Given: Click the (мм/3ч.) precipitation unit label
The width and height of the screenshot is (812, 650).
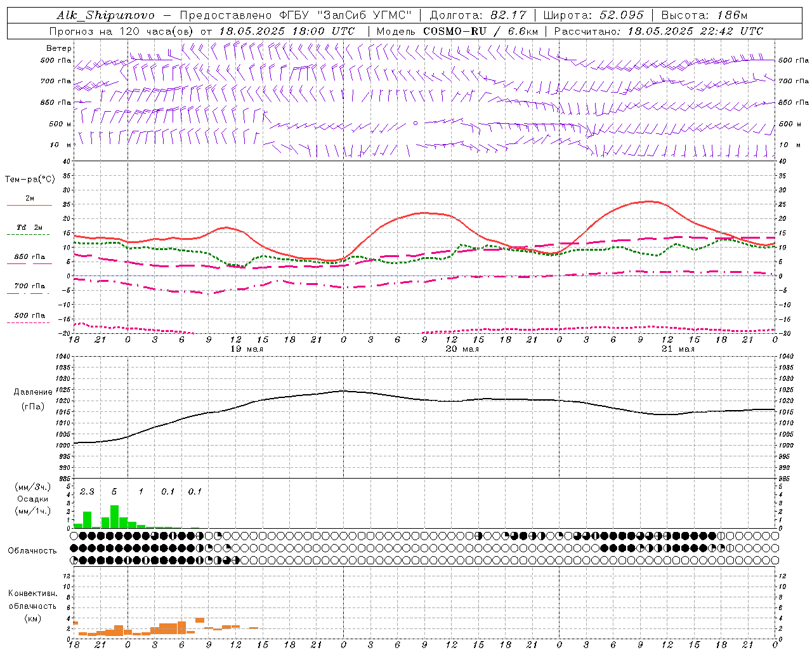Looking at the screenshot, I should [32, 487].
